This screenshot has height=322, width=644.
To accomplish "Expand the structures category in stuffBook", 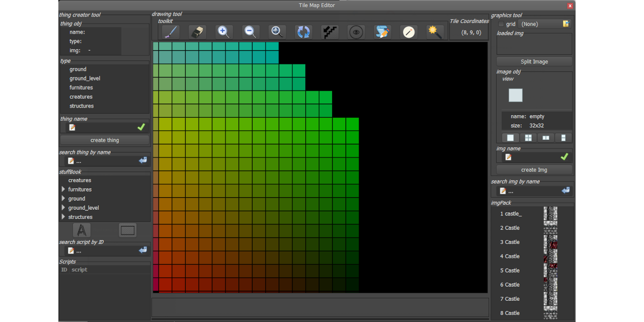I will click(x=63, y=217).
